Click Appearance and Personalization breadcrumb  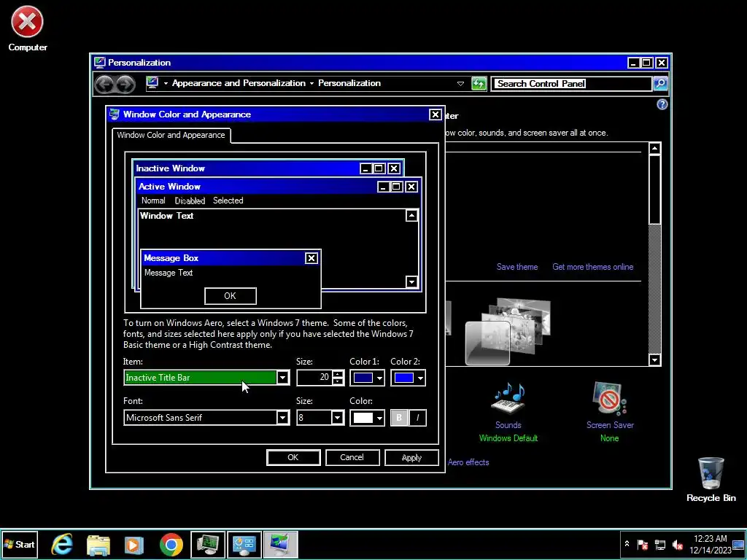(239, 83)
